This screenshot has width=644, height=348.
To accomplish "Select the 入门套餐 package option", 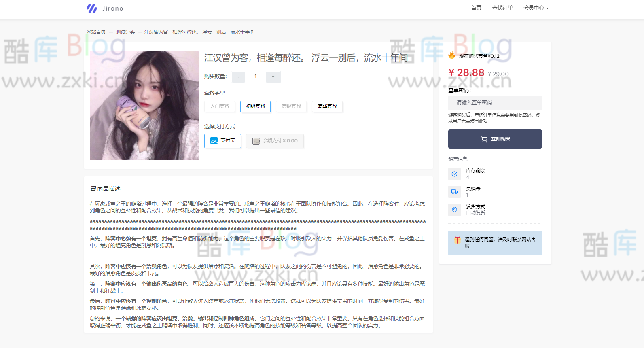I will coord(220,106).
